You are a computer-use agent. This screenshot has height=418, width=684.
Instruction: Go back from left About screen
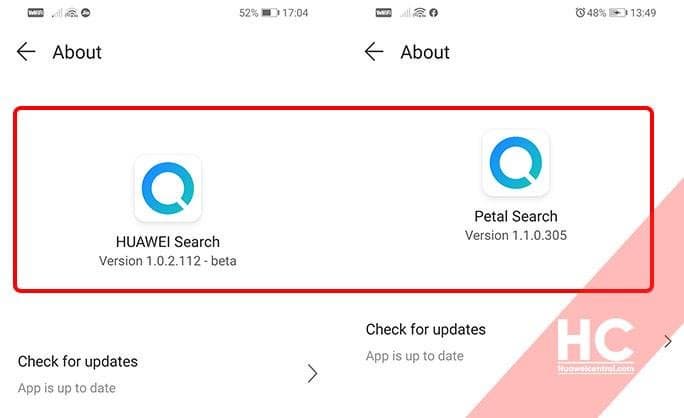tap(26, 52)
